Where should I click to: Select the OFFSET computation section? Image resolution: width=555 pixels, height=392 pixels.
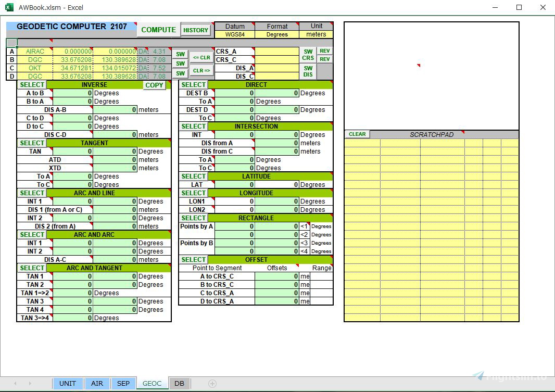(x=193, y=259)
